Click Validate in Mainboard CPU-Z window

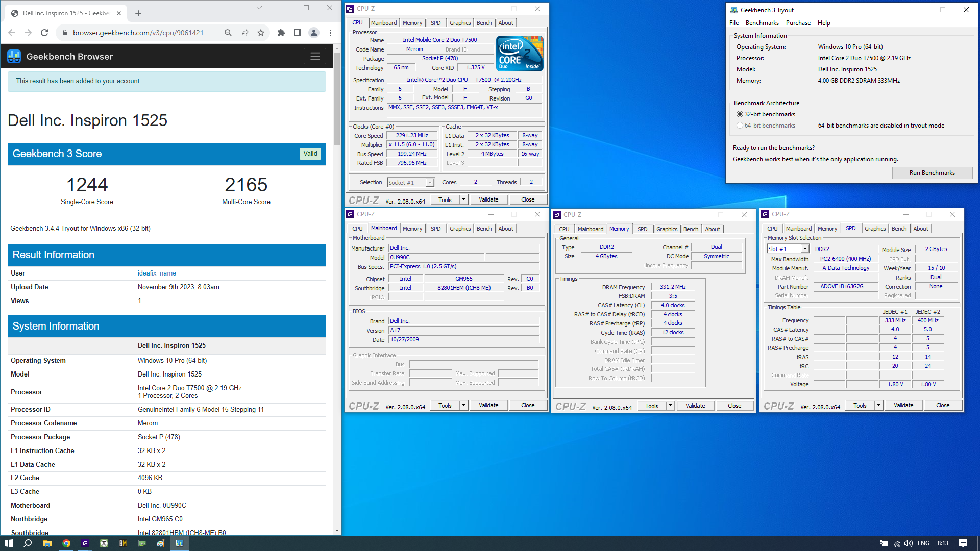488,405
